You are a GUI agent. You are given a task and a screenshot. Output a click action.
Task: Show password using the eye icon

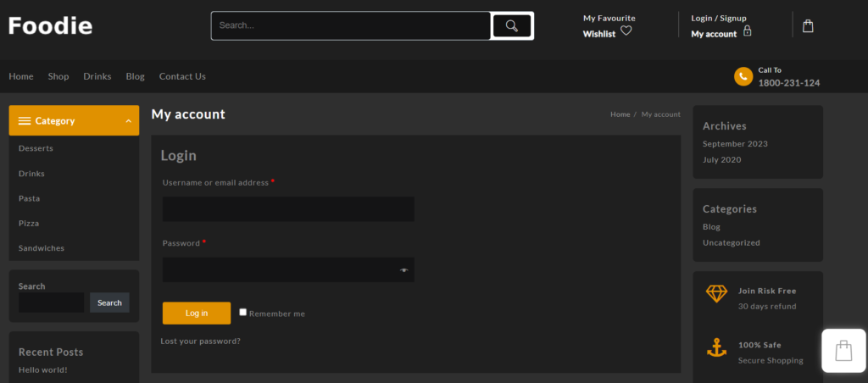coord(404,270)
